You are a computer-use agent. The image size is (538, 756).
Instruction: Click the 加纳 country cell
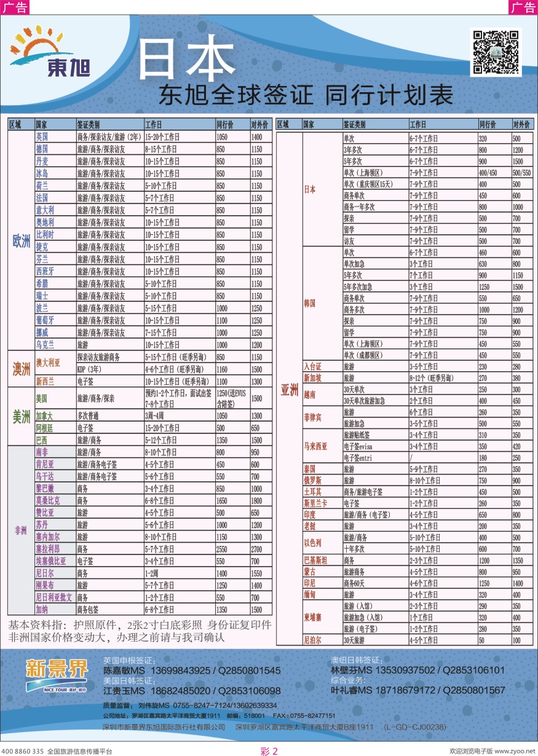pyautogui.click(x=55, y=610)
